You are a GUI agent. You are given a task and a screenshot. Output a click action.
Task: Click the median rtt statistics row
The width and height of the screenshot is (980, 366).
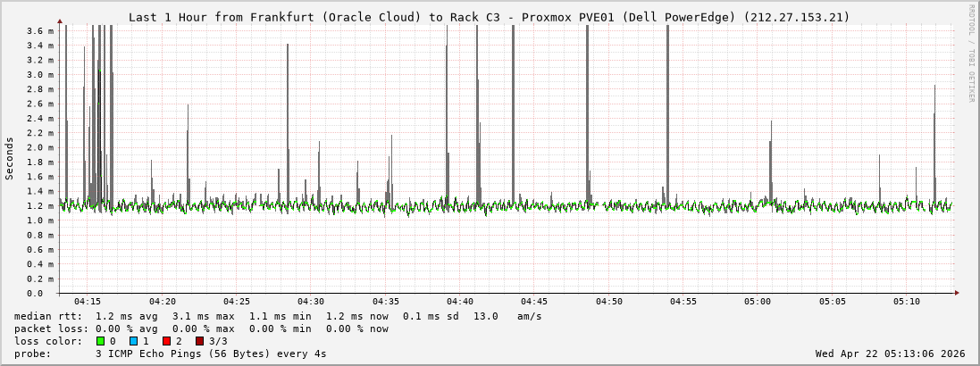point(278,316)
